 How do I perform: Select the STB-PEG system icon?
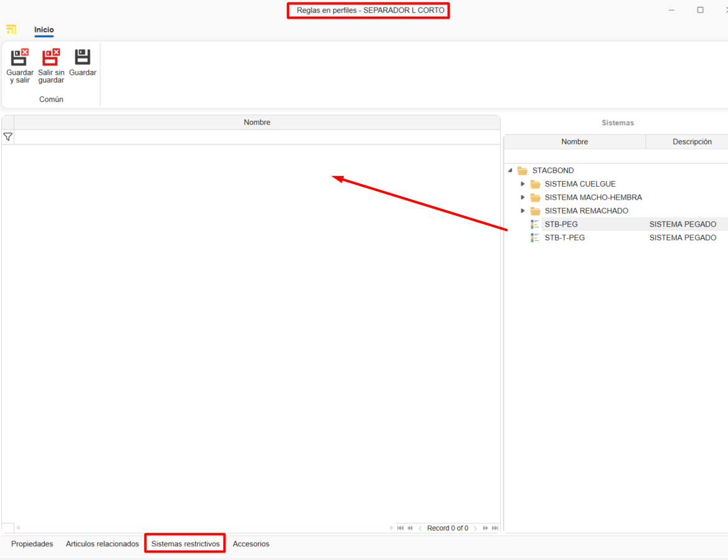pos(535,224)
